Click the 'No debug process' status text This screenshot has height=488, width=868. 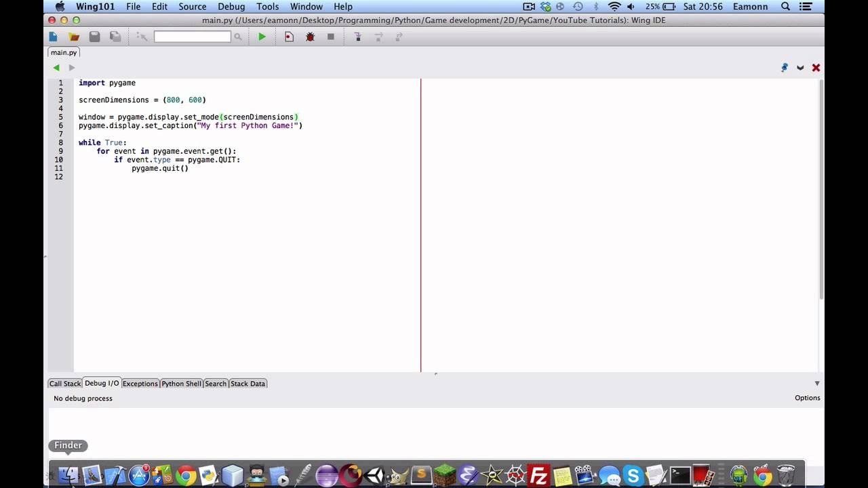[83, 399]
